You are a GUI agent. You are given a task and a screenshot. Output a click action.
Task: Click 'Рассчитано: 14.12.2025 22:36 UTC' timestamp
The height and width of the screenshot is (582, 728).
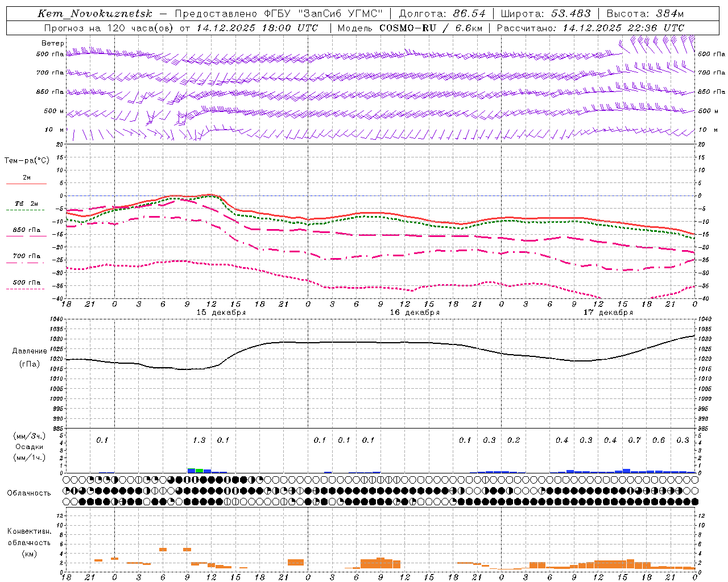(x=590, y=28)
